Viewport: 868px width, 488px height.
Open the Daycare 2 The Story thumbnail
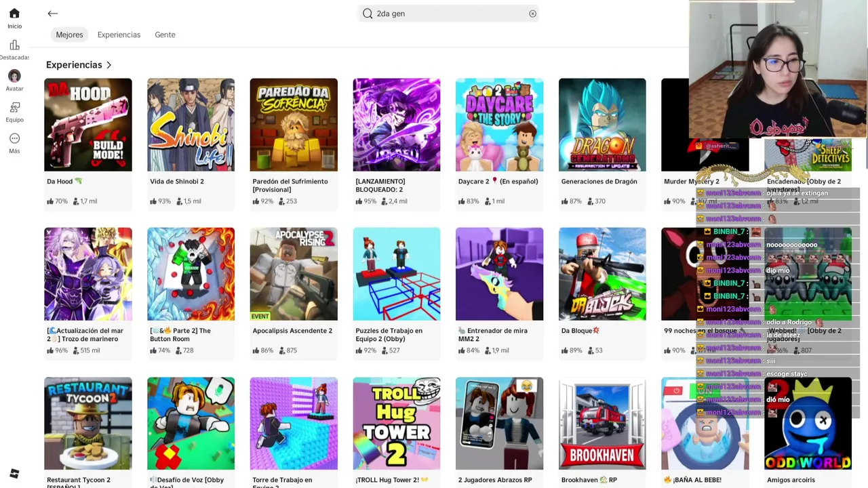click(499, 125)
